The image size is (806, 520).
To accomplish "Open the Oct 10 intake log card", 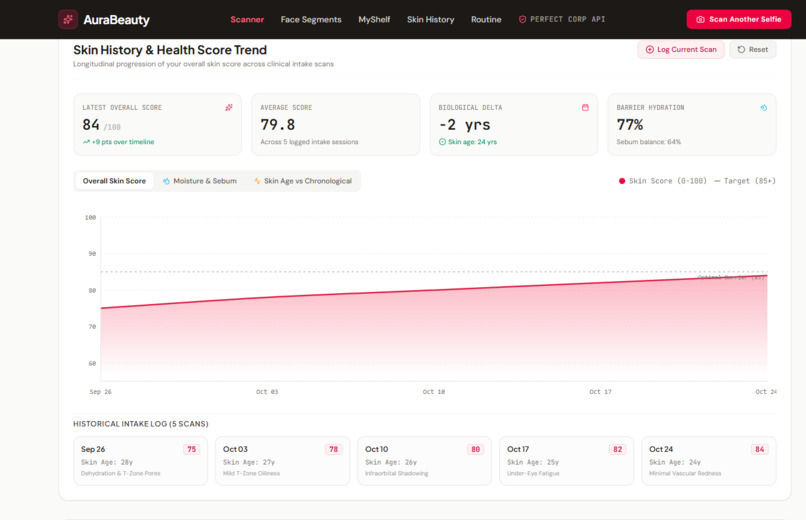I will pos(425,461).
